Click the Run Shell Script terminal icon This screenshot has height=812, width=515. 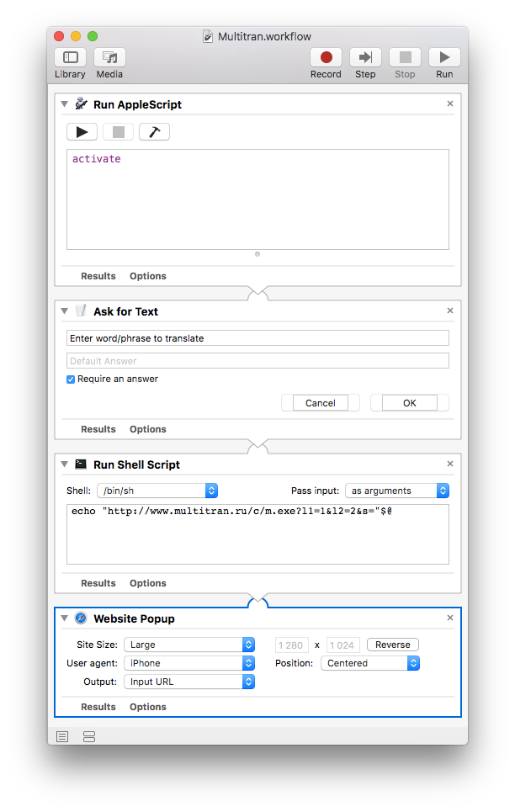[81, 464]
